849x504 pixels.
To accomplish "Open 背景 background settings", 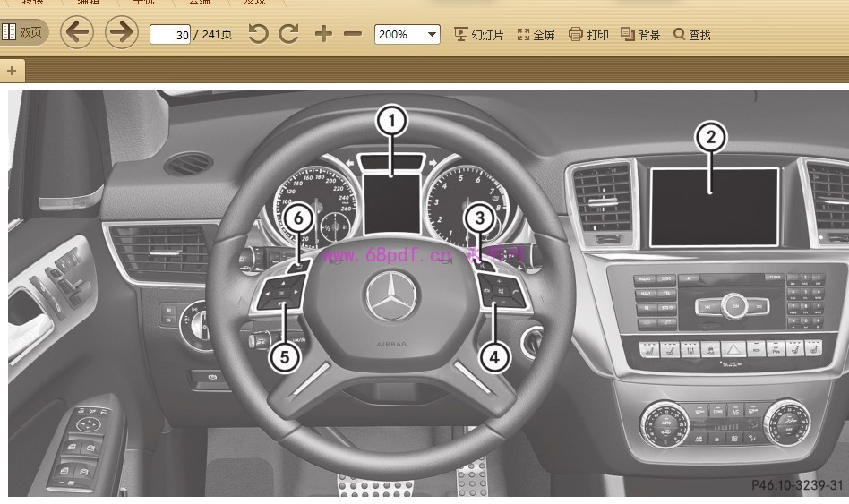I will coord(640,35).
